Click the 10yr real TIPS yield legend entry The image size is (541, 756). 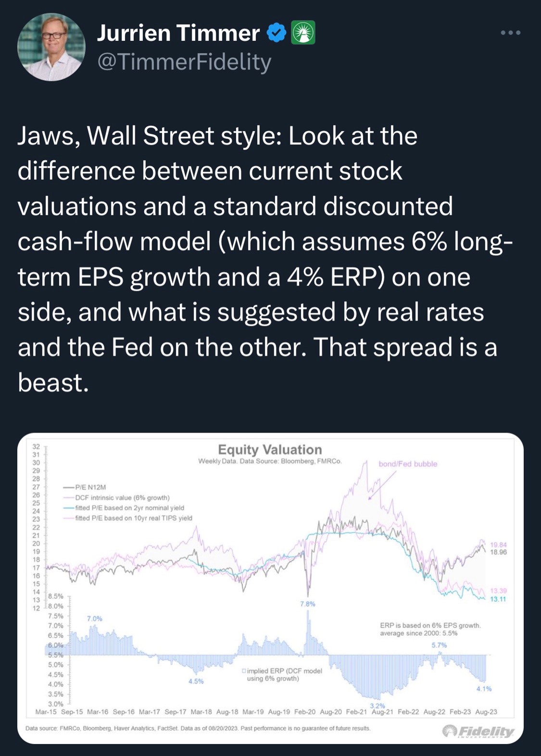[133, 518]
